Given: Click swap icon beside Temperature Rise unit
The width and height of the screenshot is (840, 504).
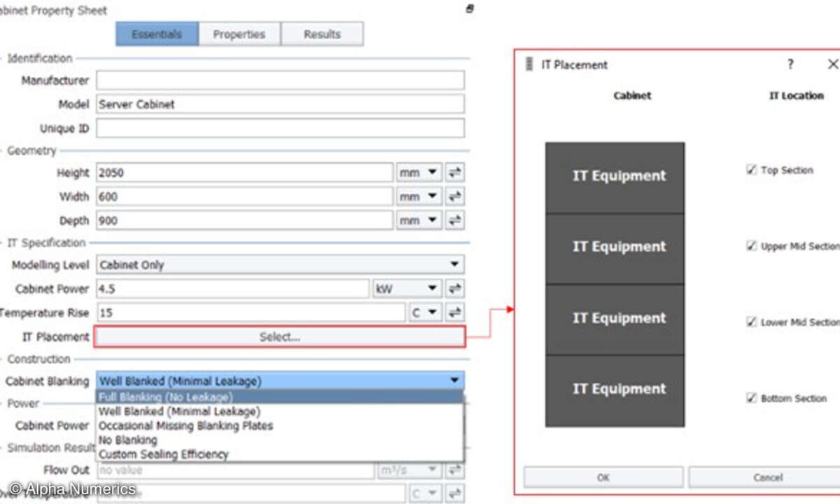Looking at the screenshot, I should tap(455, 312).
